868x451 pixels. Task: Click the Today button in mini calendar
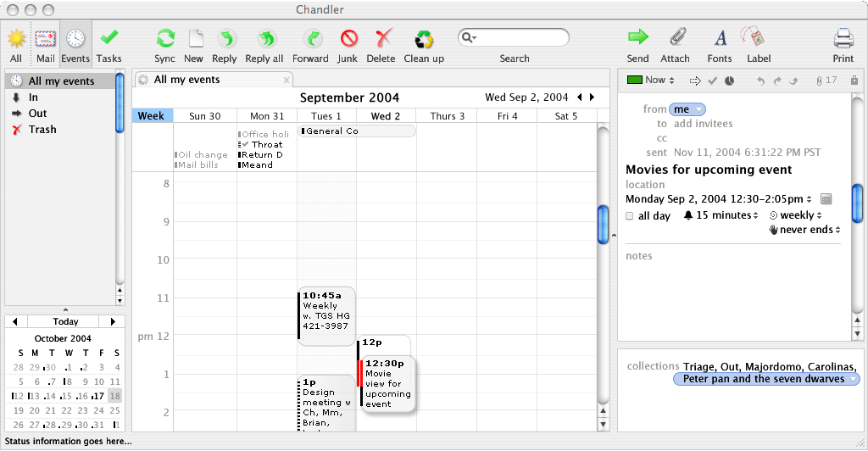click(65, 321)
